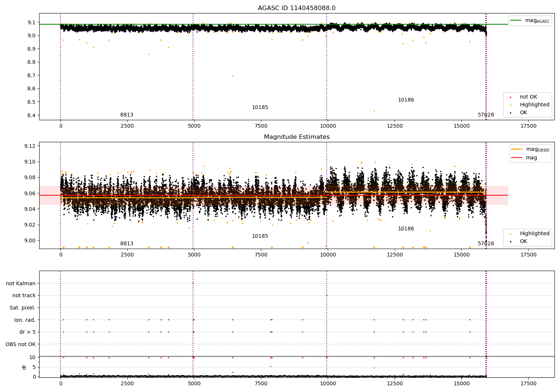Image resolution: width=560 pixels, height=392 pixels.
Task: Click OBSID label 57028 in Magnitude Estimates plot
Action: pos(486,244)
